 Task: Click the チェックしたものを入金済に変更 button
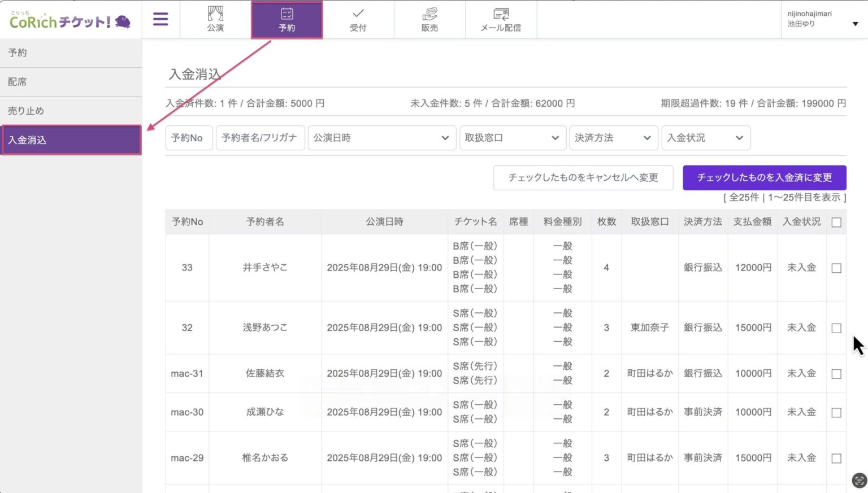coord(764,177)
